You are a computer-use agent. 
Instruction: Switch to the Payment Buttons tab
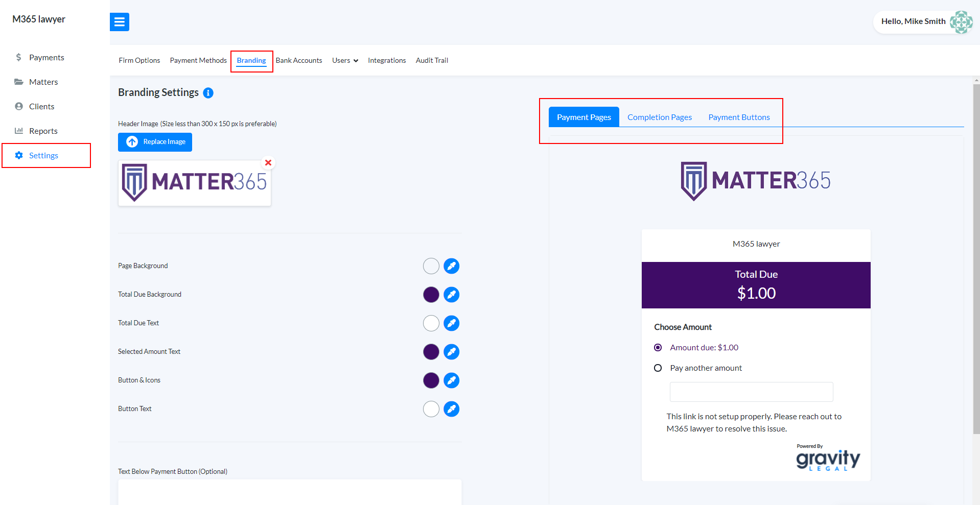point(739,117)
